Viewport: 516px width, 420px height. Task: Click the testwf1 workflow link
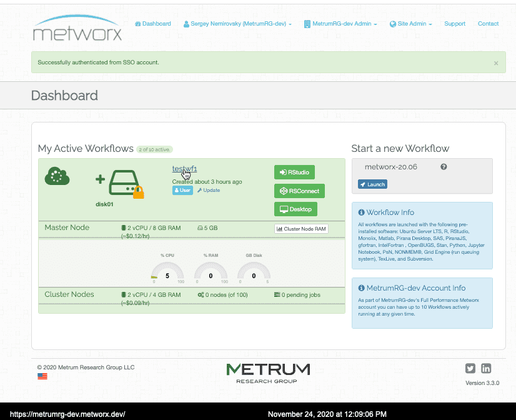click(x=184, y=170)
